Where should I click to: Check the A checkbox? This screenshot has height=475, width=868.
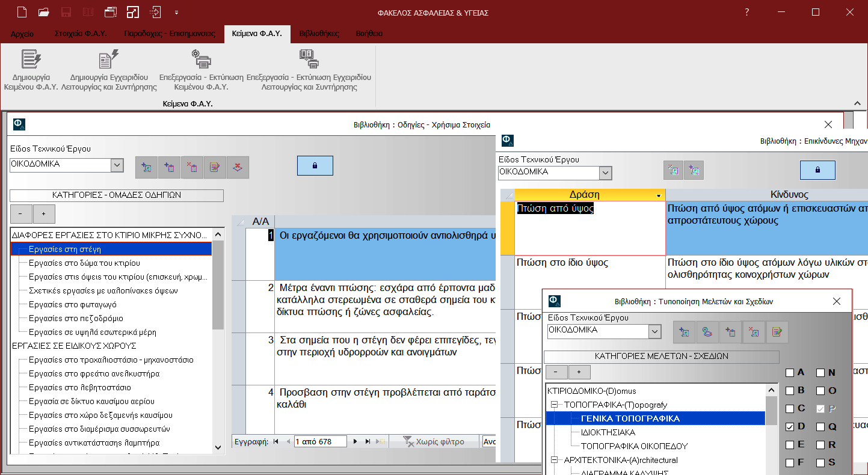(x=790, y=373)
